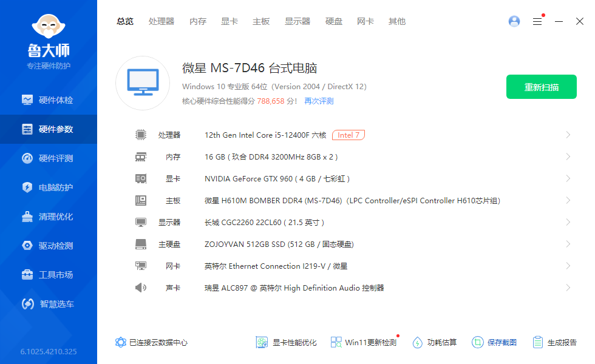Click the ZOJOYVAN 512GB SSD text
Viewport: 595px width, 364px height.
pos(279,244)
